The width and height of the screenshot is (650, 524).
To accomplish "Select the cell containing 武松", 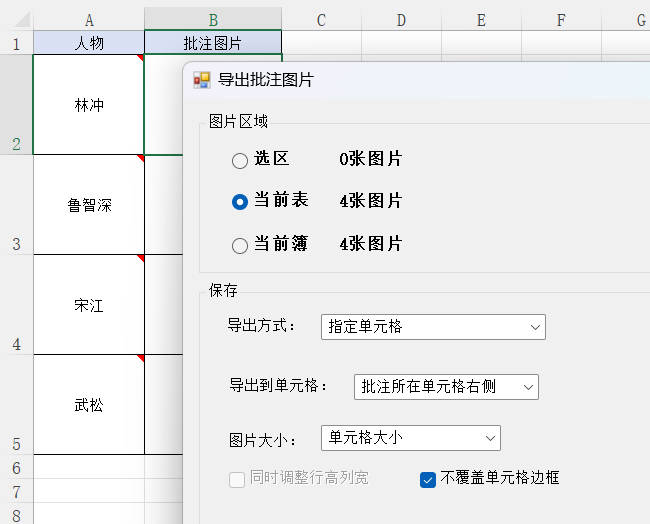I will click(89, 405).
